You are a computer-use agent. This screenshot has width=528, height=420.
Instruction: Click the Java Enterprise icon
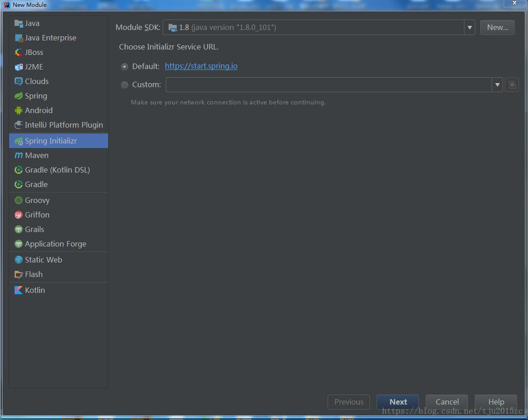(x=19, y=38)
